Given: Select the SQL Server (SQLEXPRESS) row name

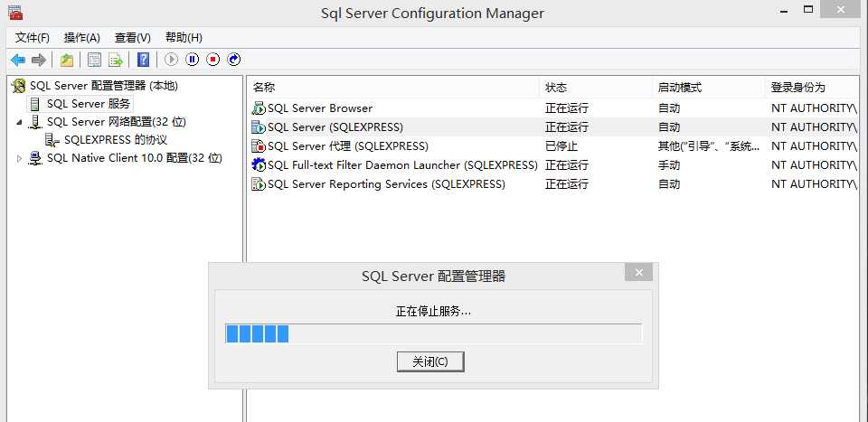Looking at the screenshot, I should click(x=335, y=127).
